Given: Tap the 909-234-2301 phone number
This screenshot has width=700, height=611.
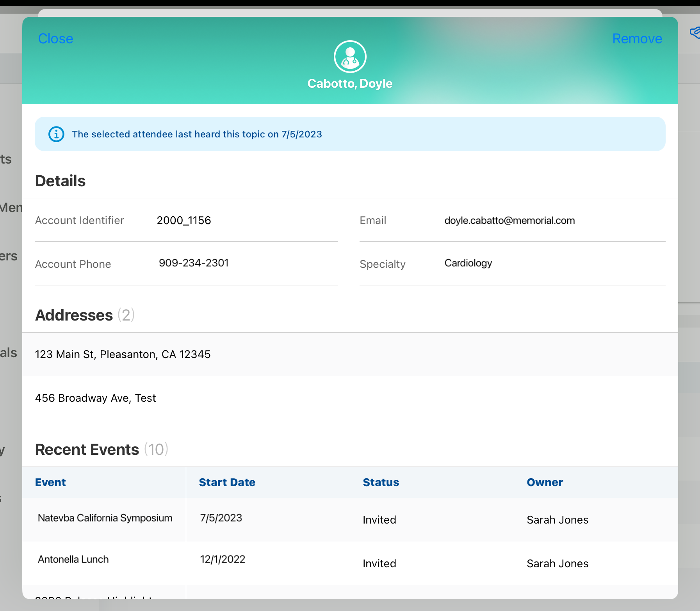Looking at the screenshot, I should 194,263.
